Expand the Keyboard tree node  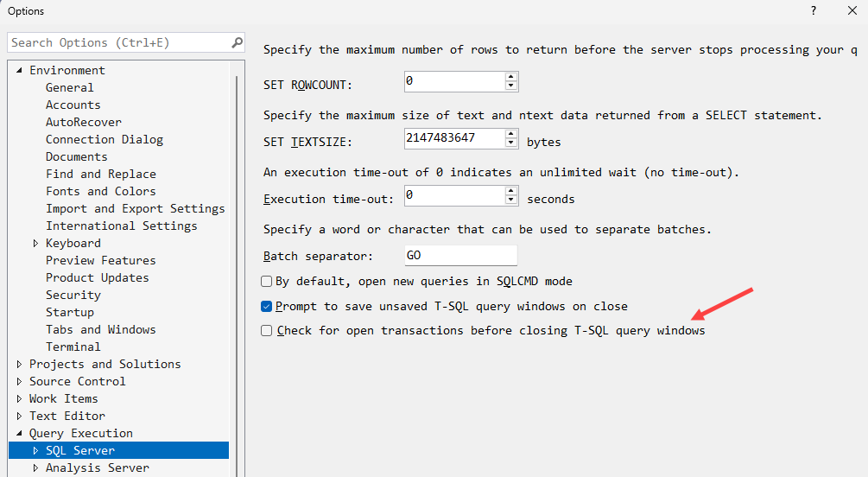(35, 244)
